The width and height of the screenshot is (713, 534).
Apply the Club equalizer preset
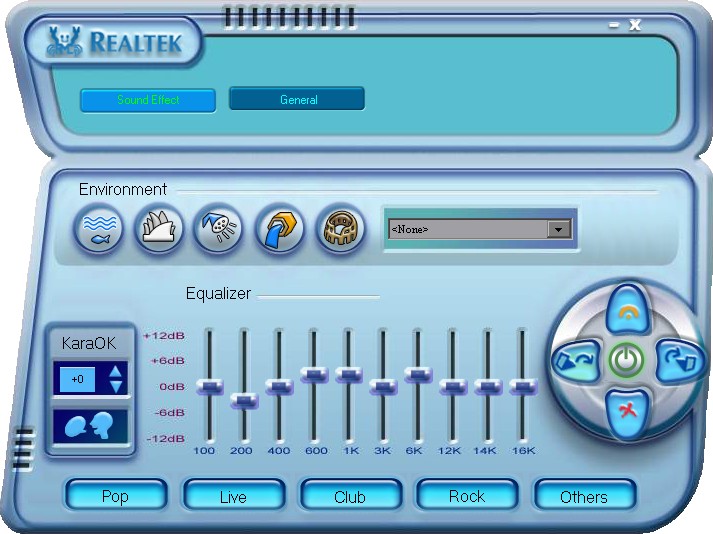pyautogui.click(x=350, y=496)
